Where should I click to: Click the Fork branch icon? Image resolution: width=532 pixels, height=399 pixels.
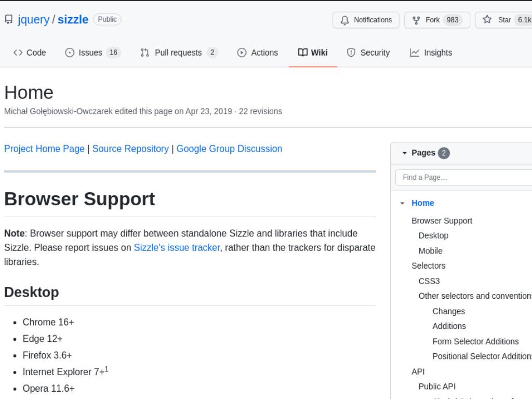416,20
